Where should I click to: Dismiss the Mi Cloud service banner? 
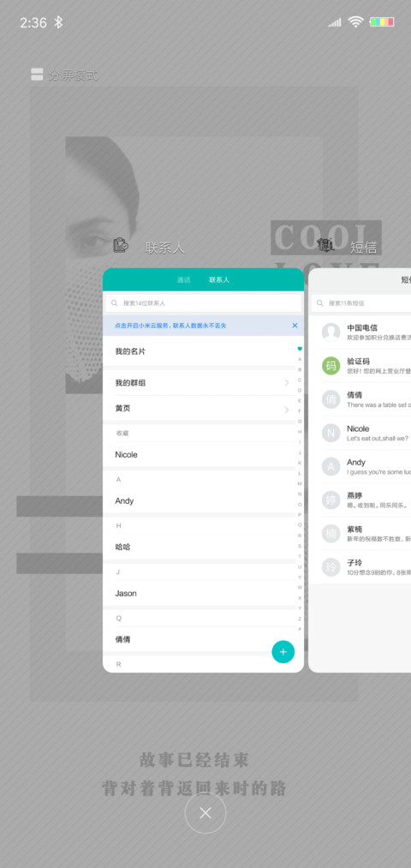point(295,326)
